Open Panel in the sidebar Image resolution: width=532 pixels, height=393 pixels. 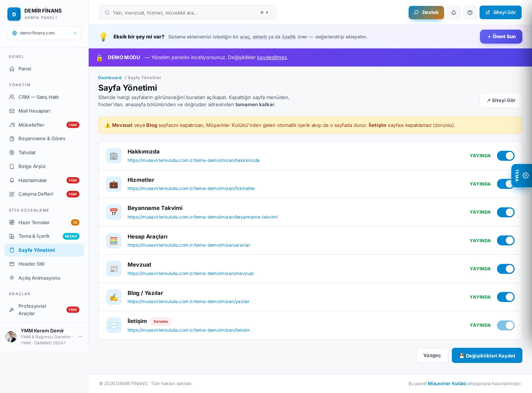[44, 69]
